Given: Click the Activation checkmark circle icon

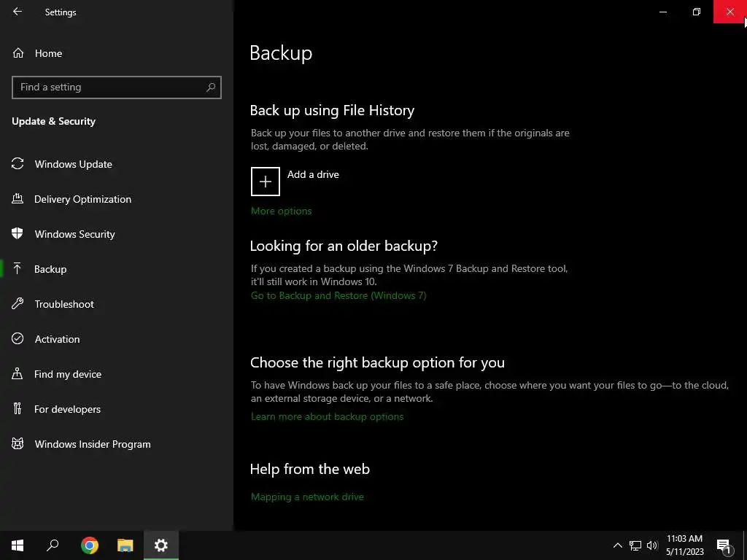Looking at the screenshot, I should point(18,338).
